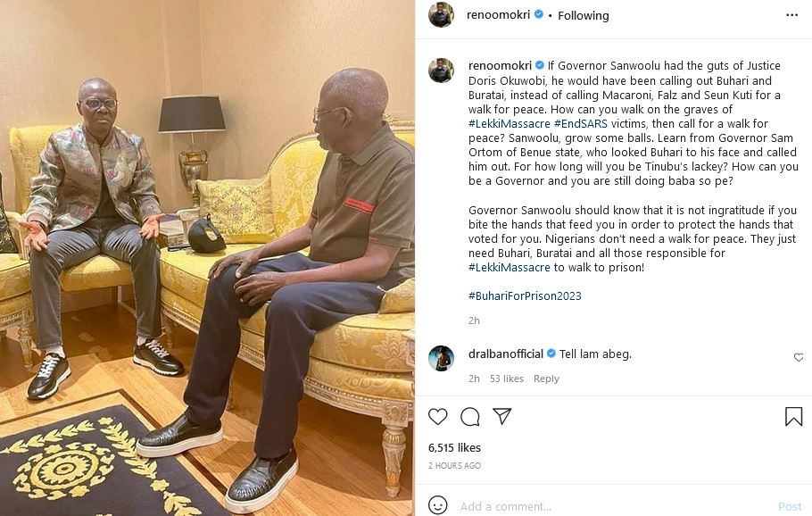Open dralbanofficial's profile picture
The width and height of the screenshot is (812, 516).
[441, 358]
